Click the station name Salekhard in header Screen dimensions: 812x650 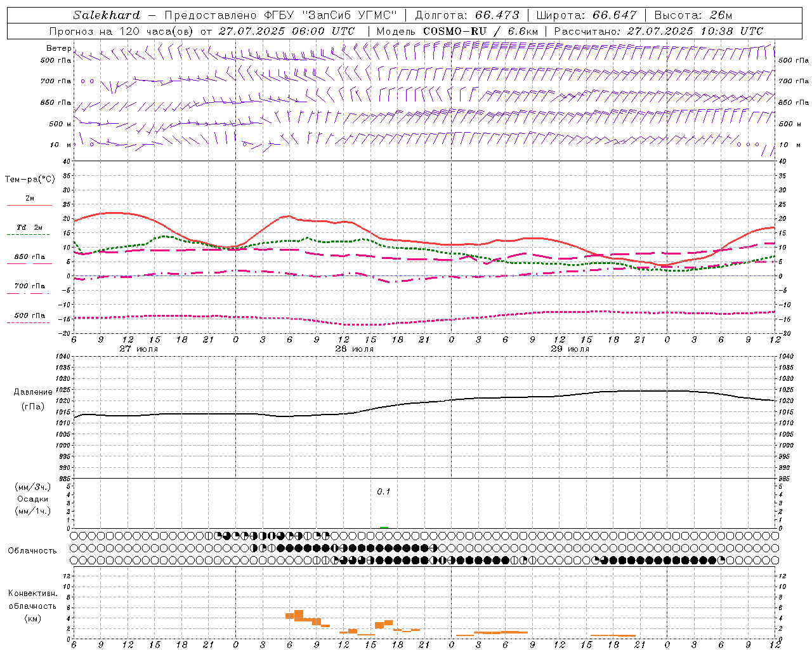coord(107,15)
